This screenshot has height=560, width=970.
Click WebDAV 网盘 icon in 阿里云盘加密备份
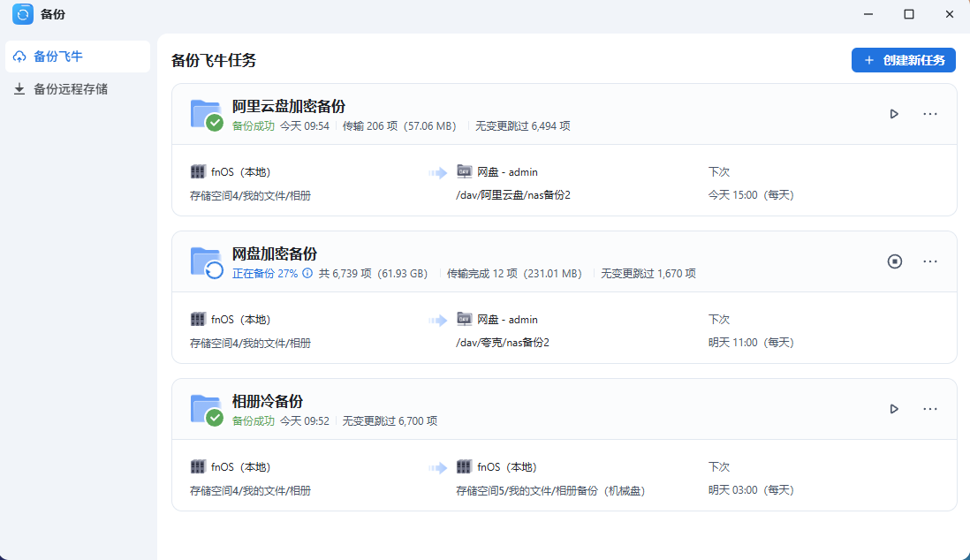pyautogui.click(x=464, y=171)
